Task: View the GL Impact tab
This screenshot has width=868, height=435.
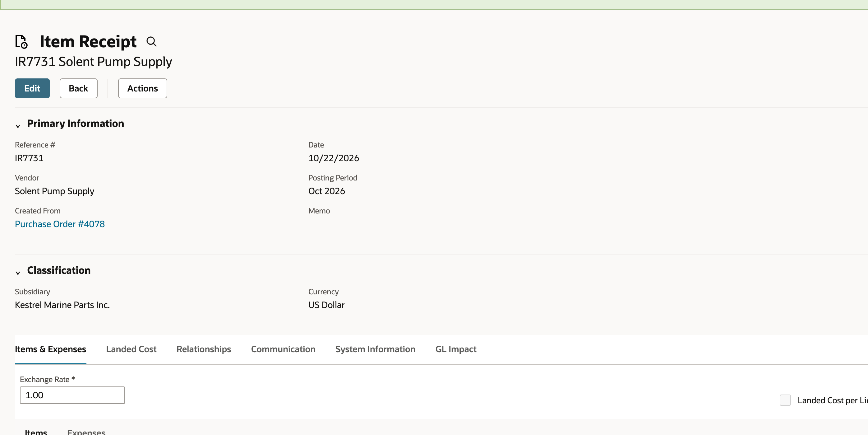Action: click(x=456, y=349)
